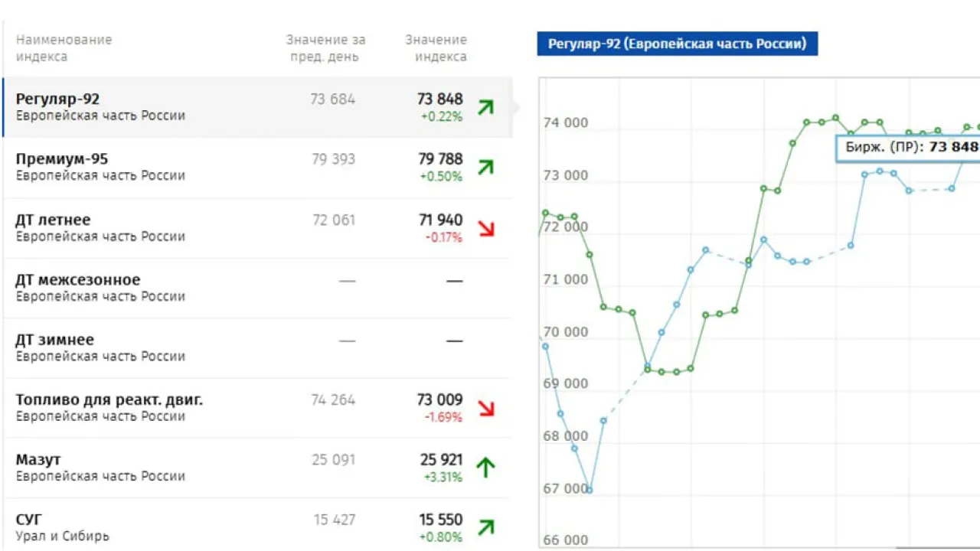The width and height of the screenshot is (980, 551).
Task: Click lowest blue data point near 67 000
Action: click(x=589, y=490)
